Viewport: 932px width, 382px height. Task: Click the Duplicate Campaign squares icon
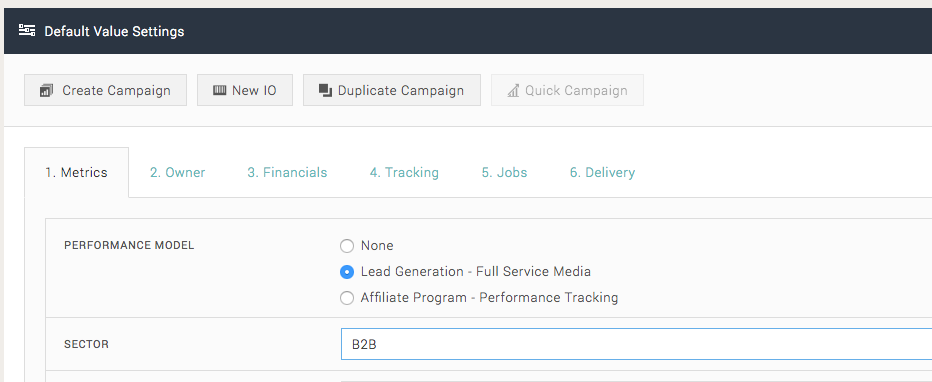tap(325, 90)
